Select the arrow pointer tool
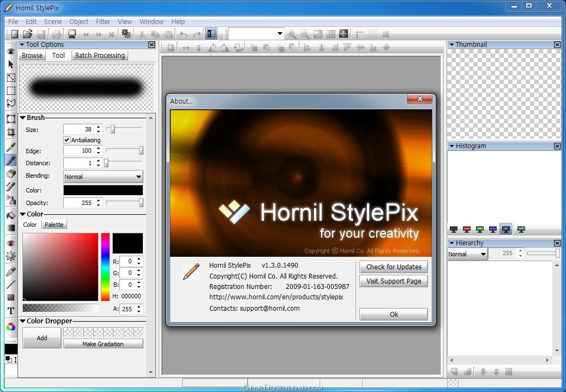 pyautogui.click(x=11, y=65)
